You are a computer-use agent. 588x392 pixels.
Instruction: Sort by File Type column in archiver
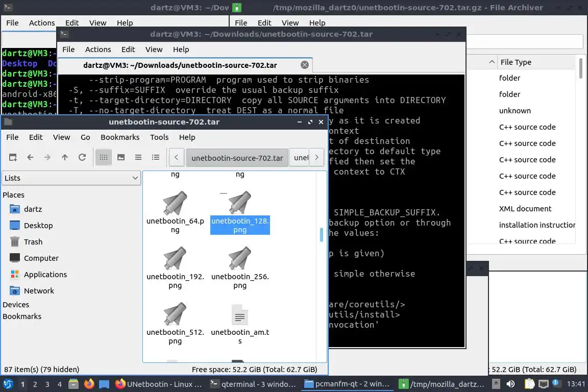(536, 62)
